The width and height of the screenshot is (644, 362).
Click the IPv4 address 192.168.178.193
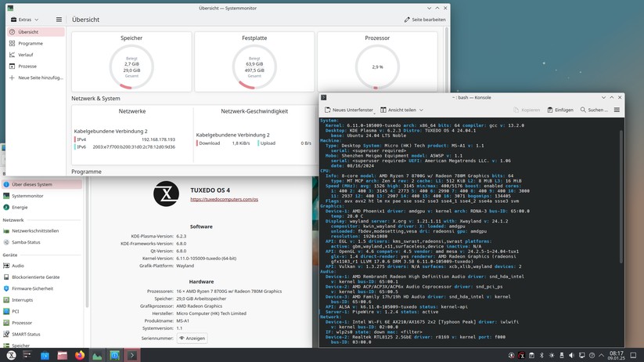158,139
